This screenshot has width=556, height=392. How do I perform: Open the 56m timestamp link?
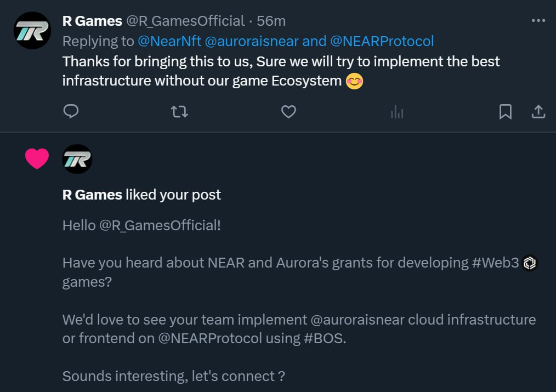(271, 21)
